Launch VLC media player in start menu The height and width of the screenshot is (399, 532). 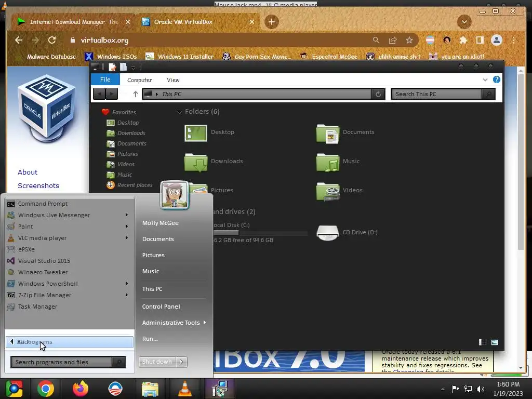(70, 238)
